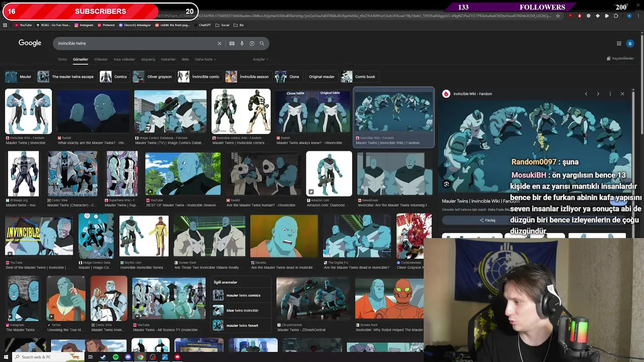Open the Dexerto Mauler Twins dead thumbnail

tap(284, 235)
